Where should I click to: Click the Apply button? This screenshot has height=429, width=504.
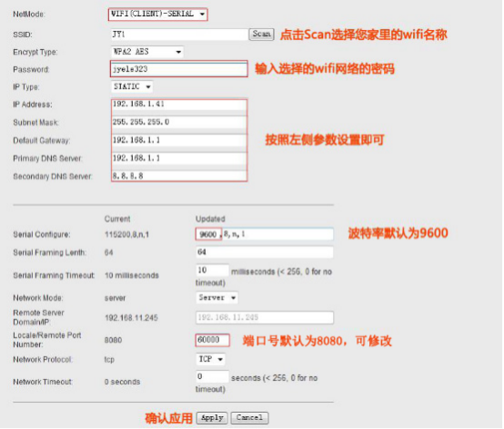click(212, 418)
